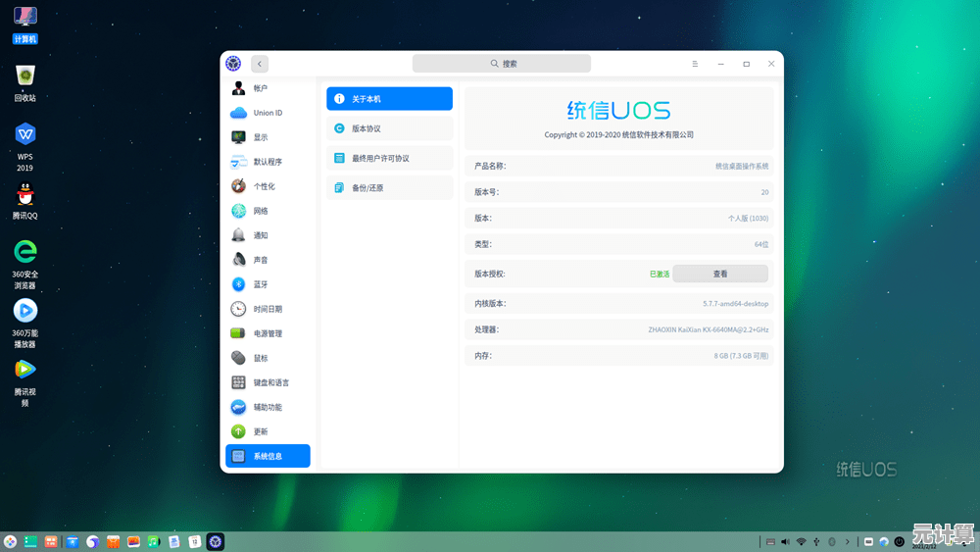The image size is (980, 552).
Task: Open the calendar taskbar icon
Action: [194, 541]
